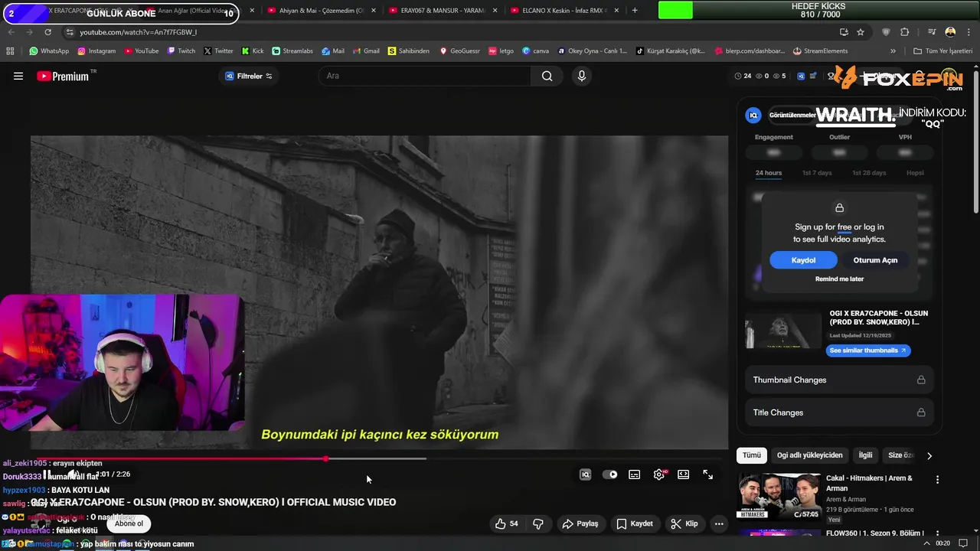
Task: Select the Ogi adlı yükleyiciden chip
Action: pos(809,455)
